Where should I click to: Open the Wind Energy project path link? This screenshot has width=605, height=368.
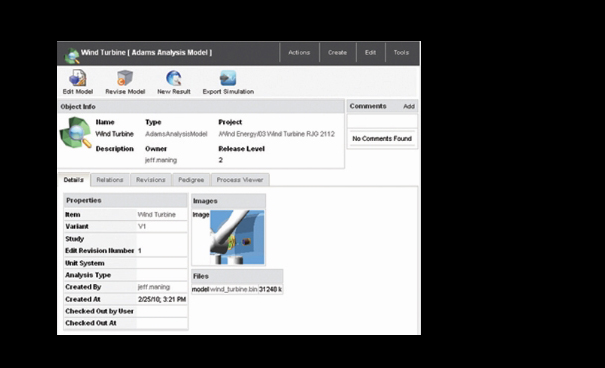coord(277,134)
